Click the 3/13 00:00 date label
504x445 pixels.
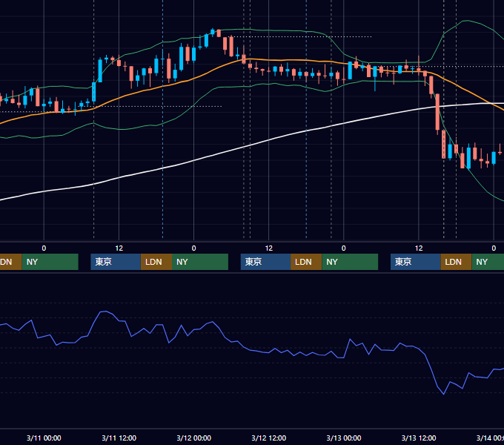tap(344, 438)
